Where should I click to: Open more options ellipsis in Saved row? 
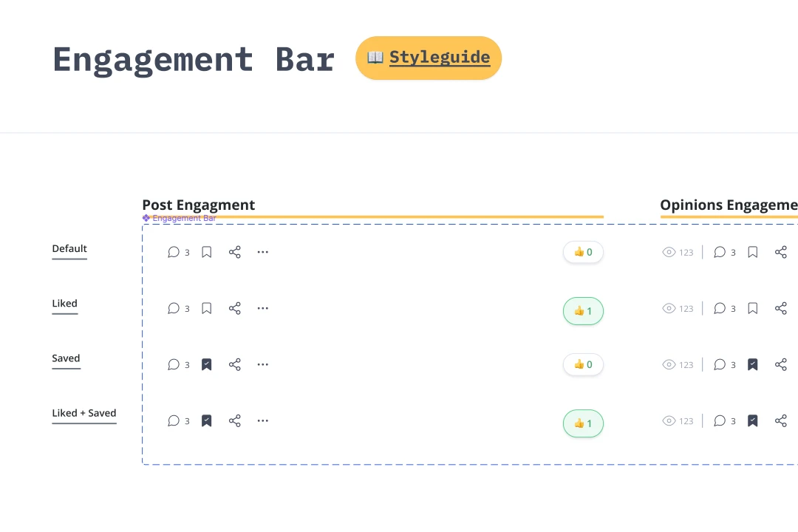tap(262, 364)
